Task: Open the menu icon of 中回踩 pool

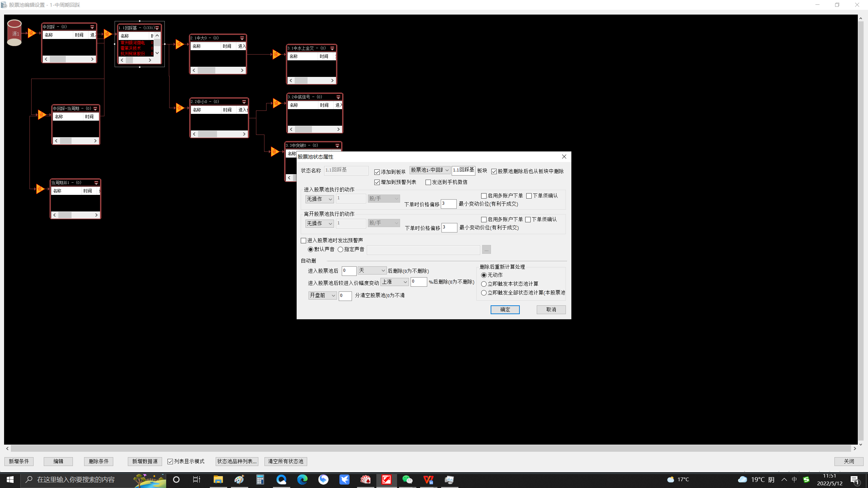Action: point(92,27)
